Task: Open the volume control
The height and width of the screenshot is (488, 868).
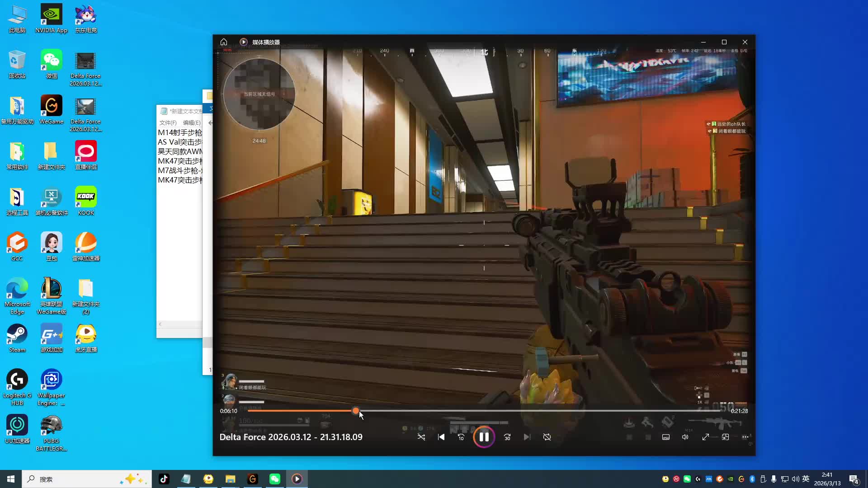Action: (685, 437)
